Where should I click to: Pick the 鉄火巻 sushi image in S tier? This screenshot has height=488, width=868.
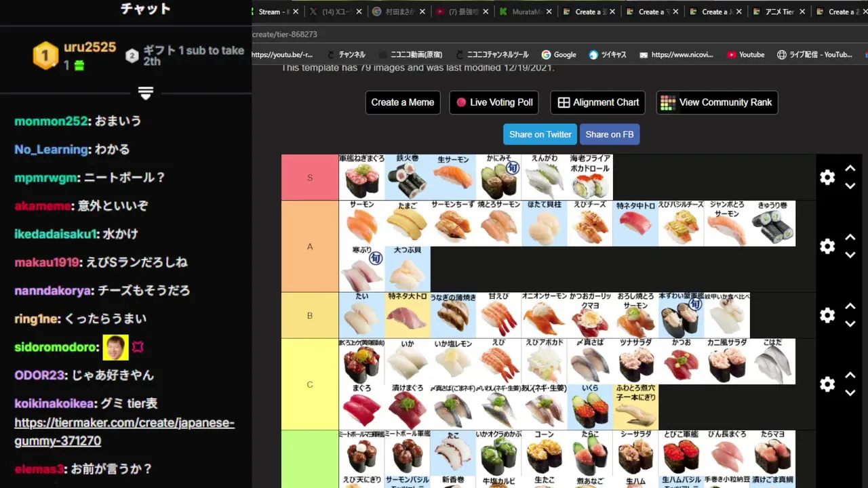coord(408,177)
